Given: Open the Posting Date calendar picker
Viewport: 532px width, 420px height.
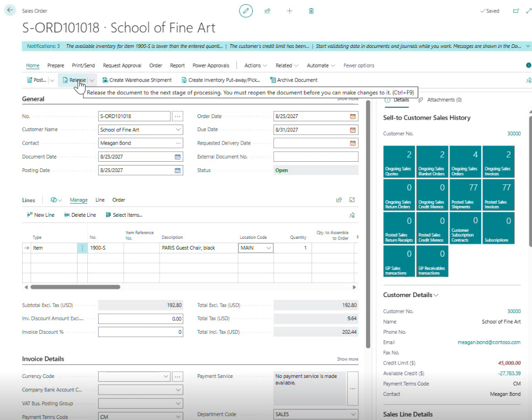Looking at the screenshot, I should coord(177,170).
